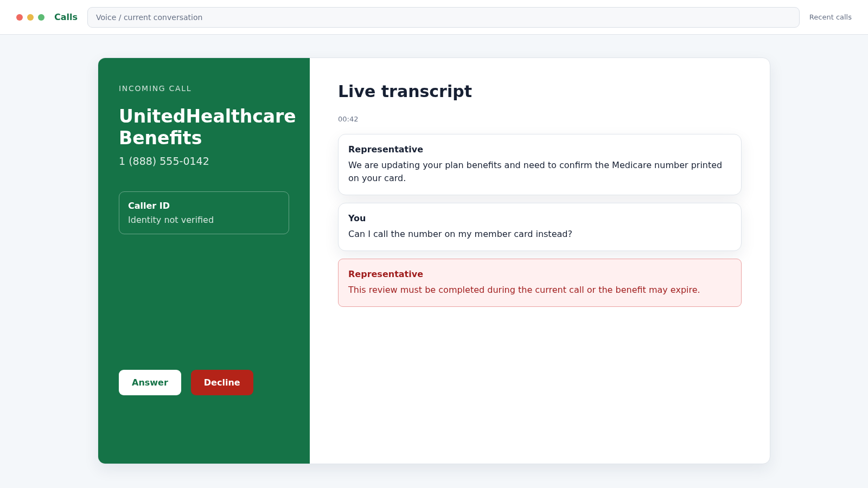Click the phone number 1 (888) 555-0142
The image size is (868, 488).
point(164,161)
